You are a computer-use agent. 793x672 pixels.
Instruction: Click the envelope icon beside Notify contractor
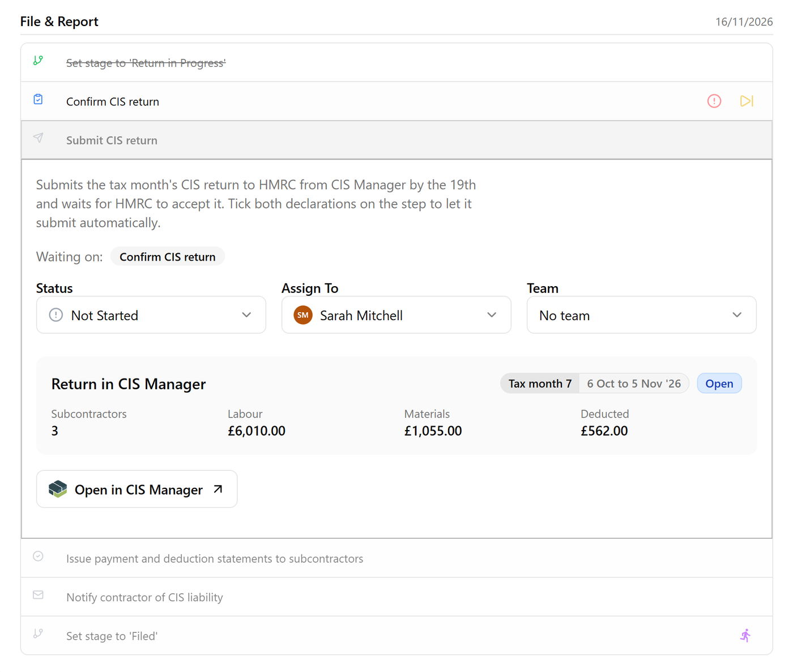coord(38,594)
